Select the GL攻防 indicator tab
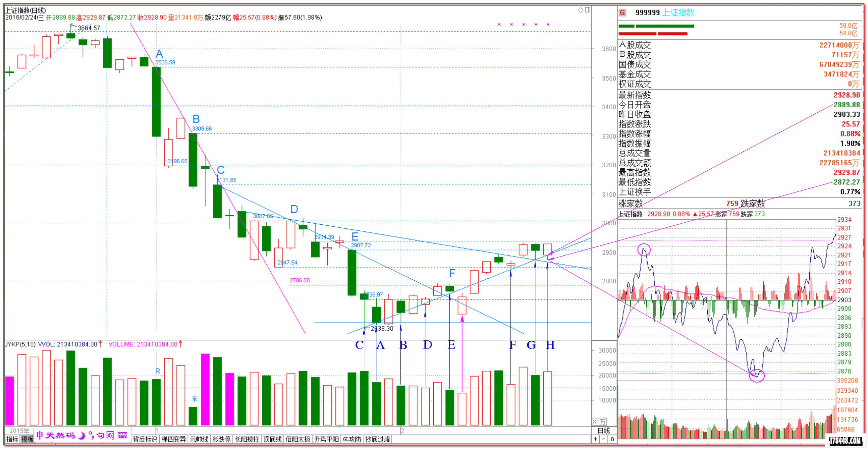 [x=352, y=439]
